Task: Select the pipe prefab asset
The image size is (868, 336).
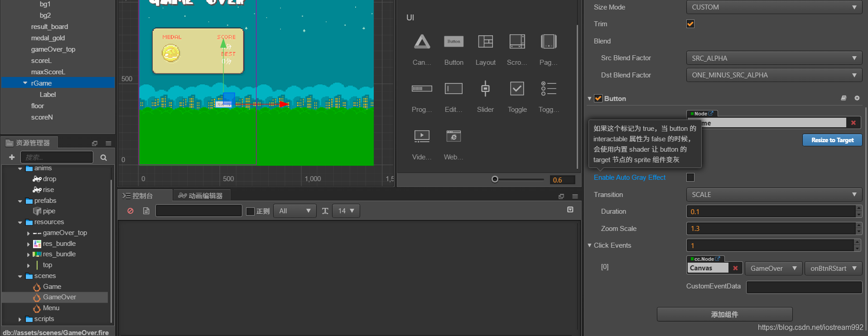Action: coord(49,211)
